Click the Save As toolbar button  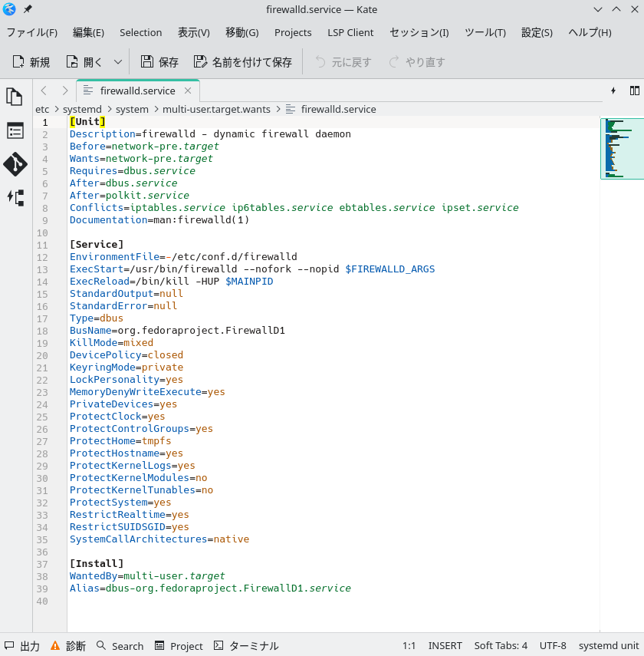(x=243, y=62)
